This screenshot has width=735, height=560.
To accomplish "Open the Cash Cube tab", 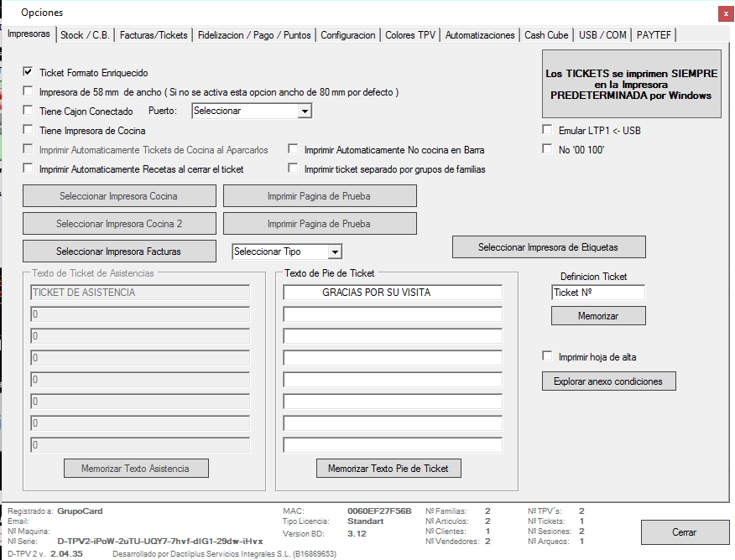I will pos(546,35).
